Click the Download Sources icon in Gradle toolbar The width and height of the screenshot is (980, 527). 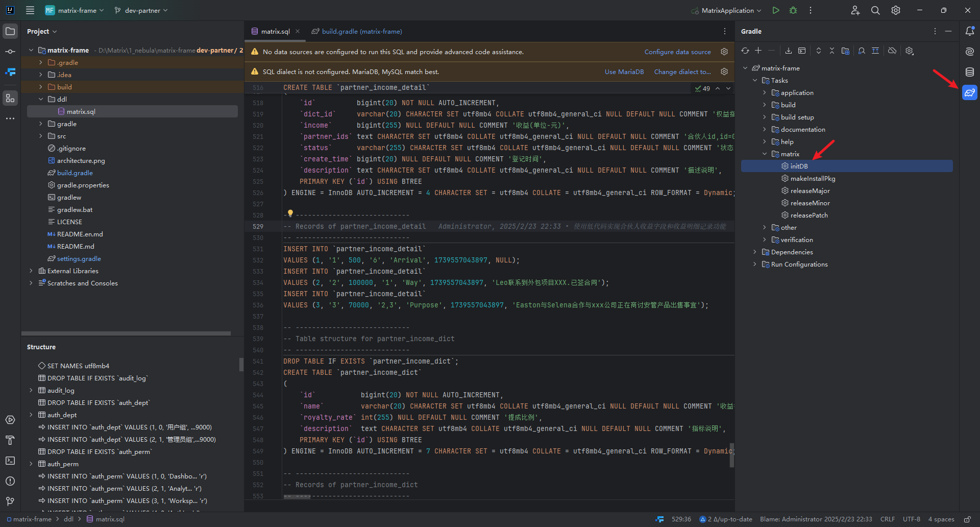click(789, 51)
